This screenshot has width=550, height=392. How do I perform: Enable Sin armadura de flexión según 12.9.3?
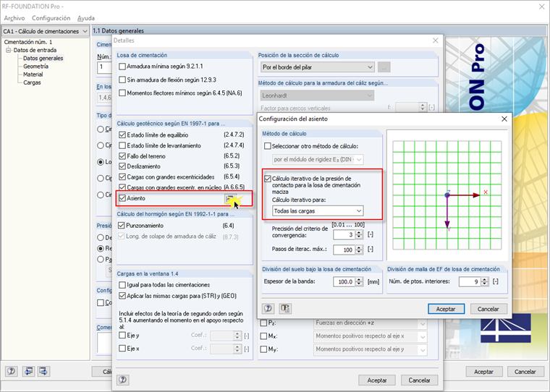(x=122, y=80)
